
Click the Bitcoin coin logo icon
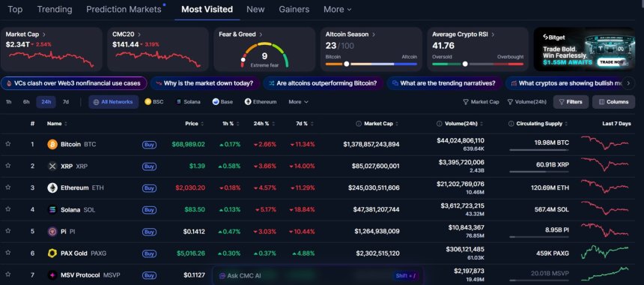(x=52, y=144)
